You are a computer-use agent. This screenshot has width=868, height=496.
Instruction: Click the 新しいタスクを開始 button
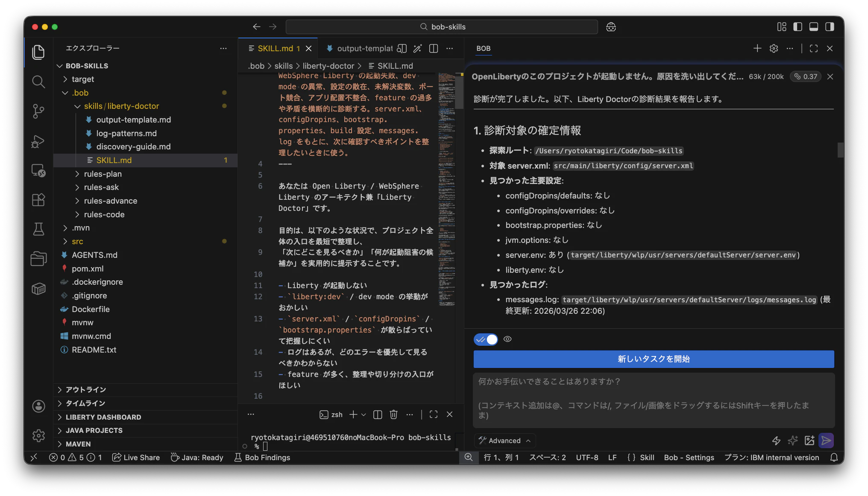click(x=654, y=359)
